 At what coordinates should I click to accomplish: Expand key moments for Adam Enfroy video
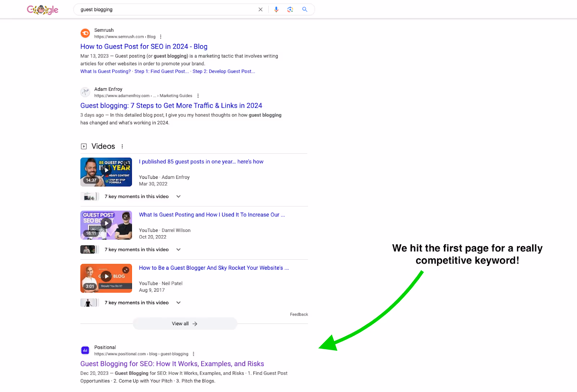point(178,197)
